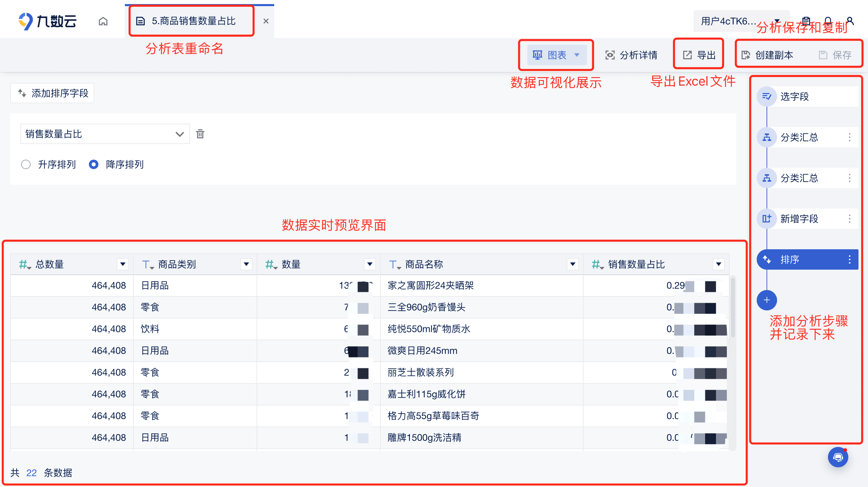Open the 选字段 step

(808, 96)
